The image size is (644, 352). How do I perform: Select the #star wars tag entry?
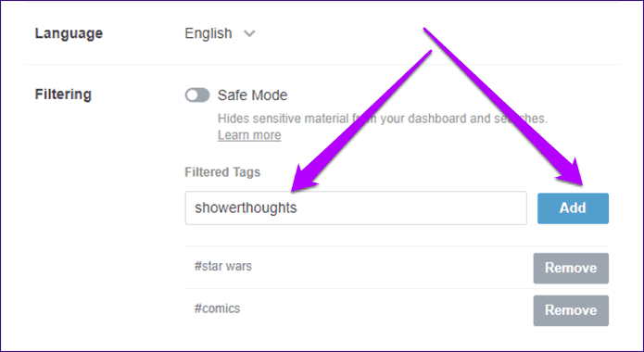click(x=223, y=266)
